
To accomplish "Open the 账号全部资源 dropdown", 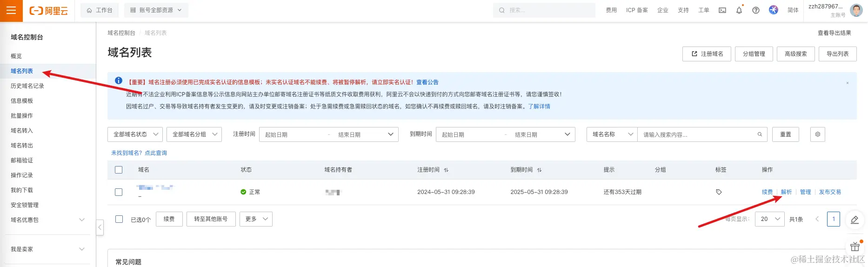I will pyautogui.click(x=156, y=10).
